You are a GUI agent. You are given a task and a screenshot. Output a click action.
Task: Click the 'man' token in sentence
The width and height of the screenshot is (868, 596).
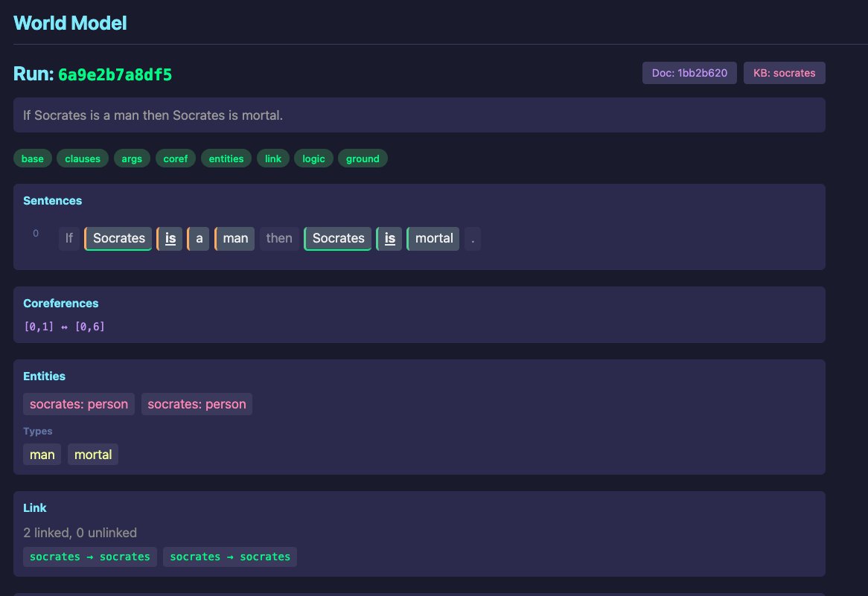(x=234, y=239)
